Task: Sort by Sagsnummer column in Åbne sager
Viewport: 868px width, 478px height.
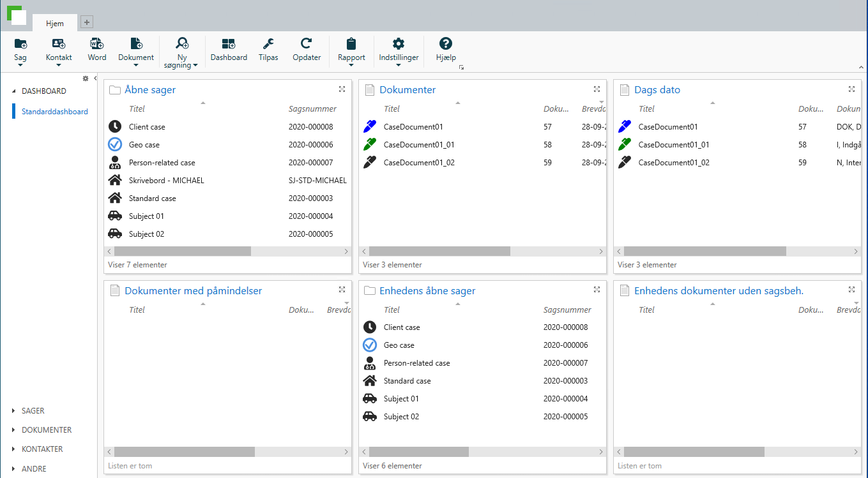Action: (x=312, y=109)
